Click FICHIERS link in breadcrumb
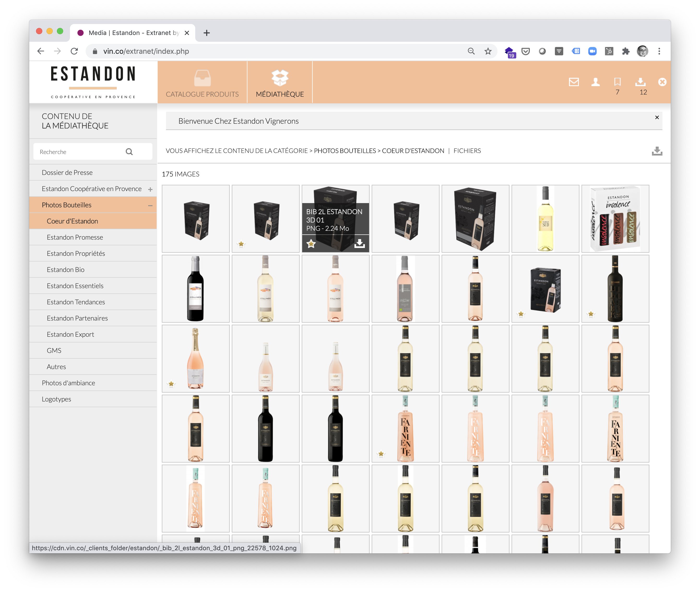The image size is (700, 592). coord(467,151)
